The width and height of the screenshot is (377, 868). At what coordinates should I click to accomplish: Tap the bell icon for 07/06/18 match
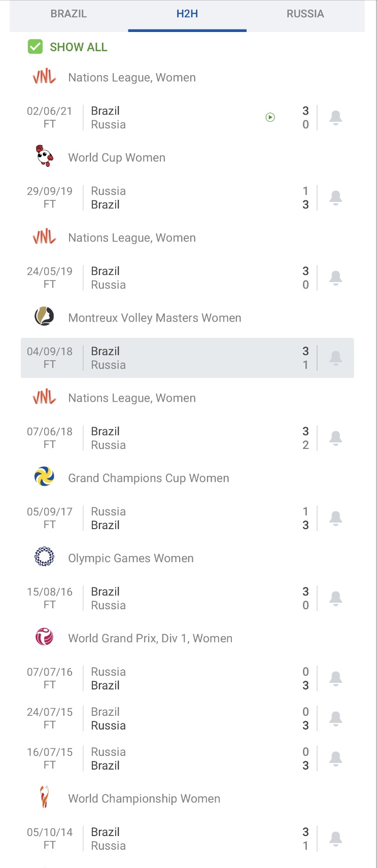335,438
